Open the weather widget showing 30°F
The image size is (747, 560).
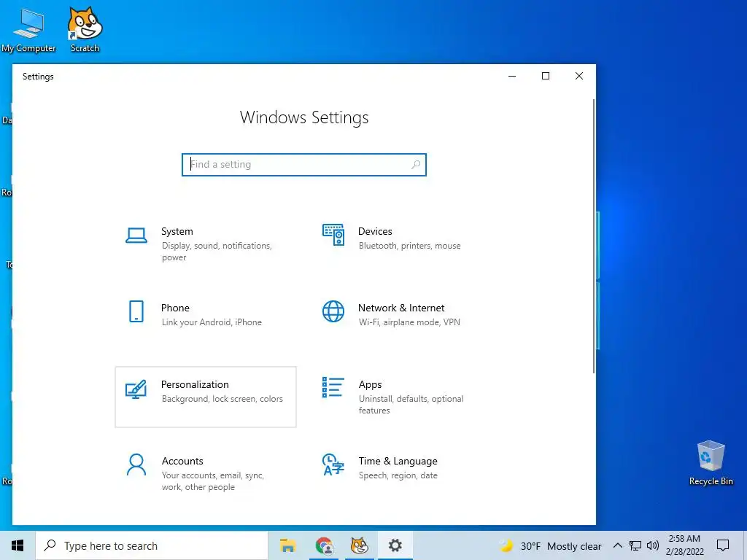point(550,545)
